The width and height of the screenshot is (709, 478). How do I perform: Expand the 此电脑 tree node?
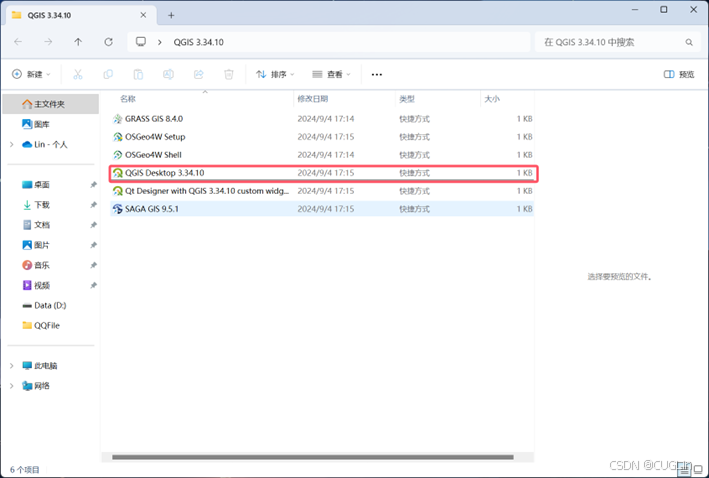click(x=12, y=365)
